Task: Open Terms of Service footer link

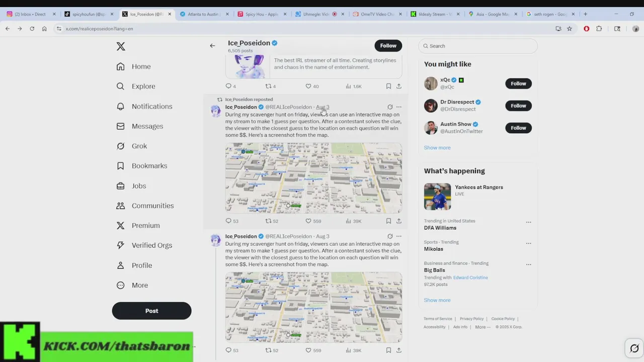Action: pos(438,319)
